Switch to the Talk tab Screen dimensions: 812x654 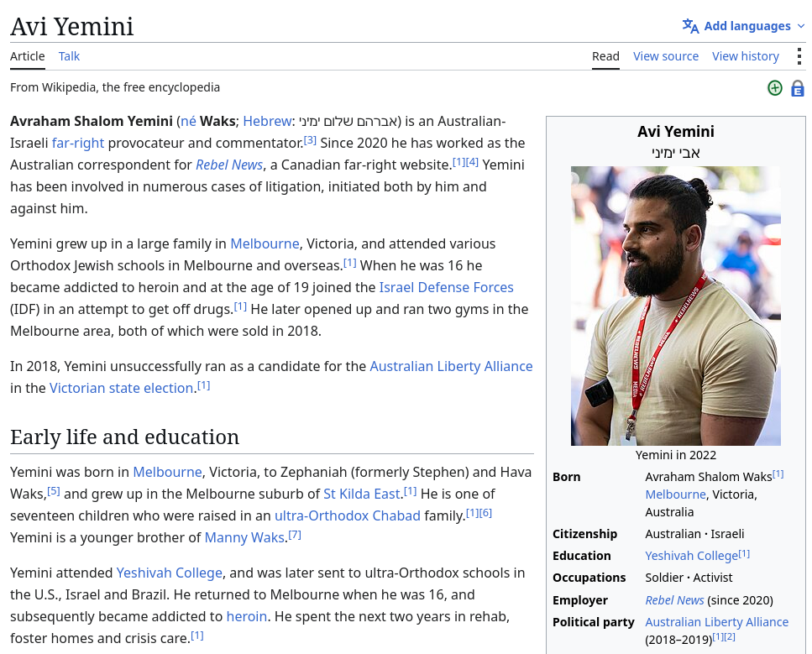[69, 56]
